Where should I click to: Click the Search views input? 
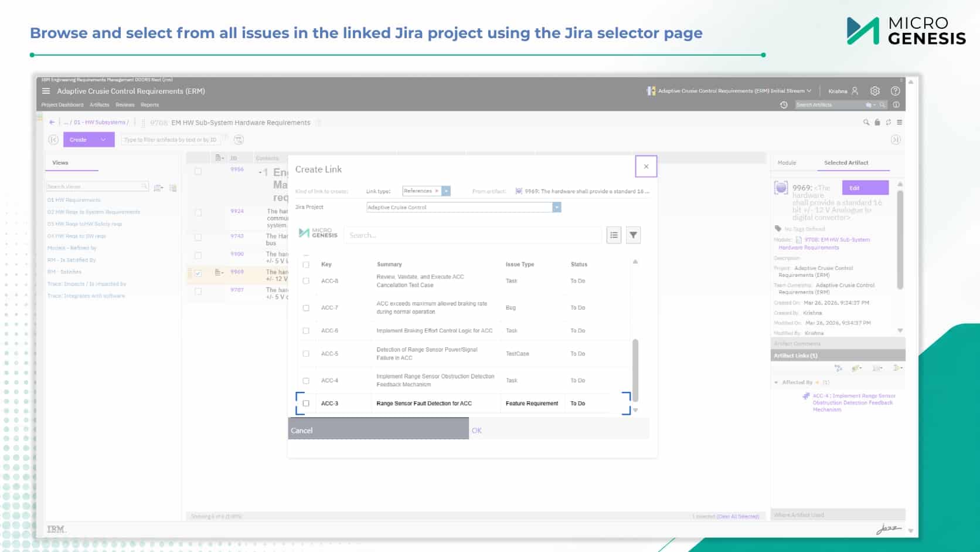tap(97, 187)
